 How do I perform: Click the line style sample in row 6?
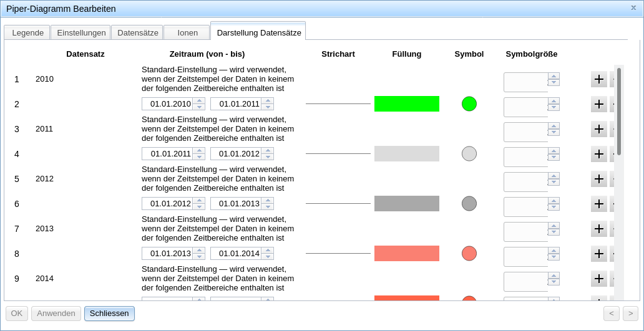[338, 203]
